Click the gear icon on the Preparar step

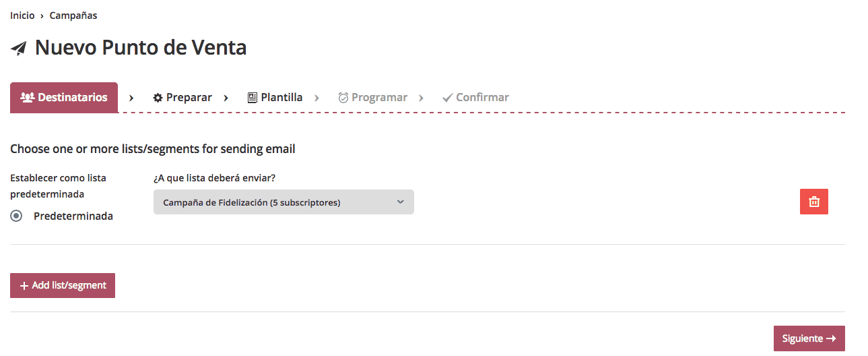[x=158, y=98]
